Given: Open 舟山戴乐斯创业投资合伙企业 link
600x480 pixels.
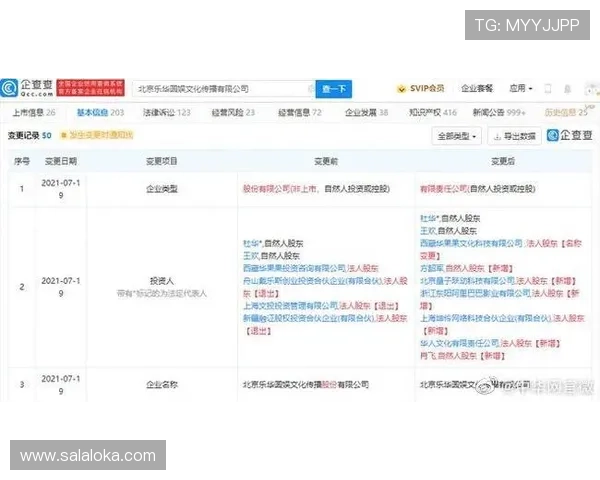Looking at the screenshot, I should point(313,281).
